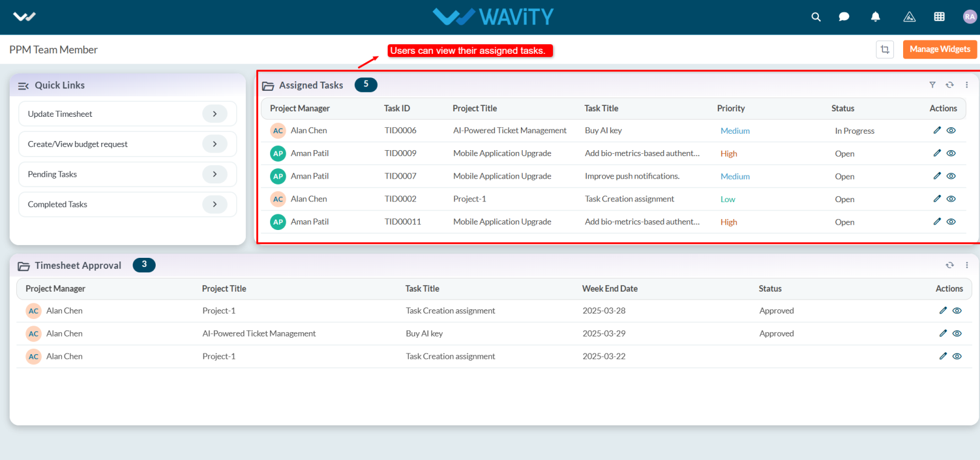Click the PPM Team Member page title
980x460 pixels.
tap(53, 50)
